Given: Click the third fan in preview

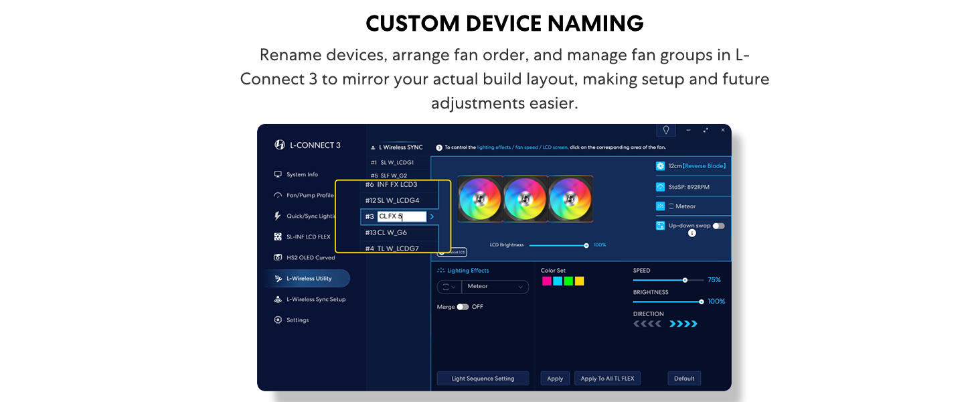Looking at the screenshot, I should [570, 199].
